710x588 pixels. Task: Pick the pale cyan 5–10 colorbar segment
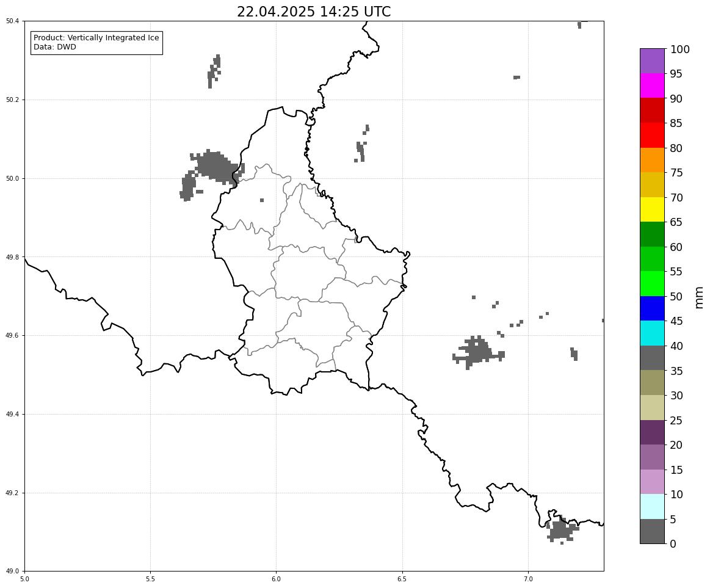click(x=652, y=506)
